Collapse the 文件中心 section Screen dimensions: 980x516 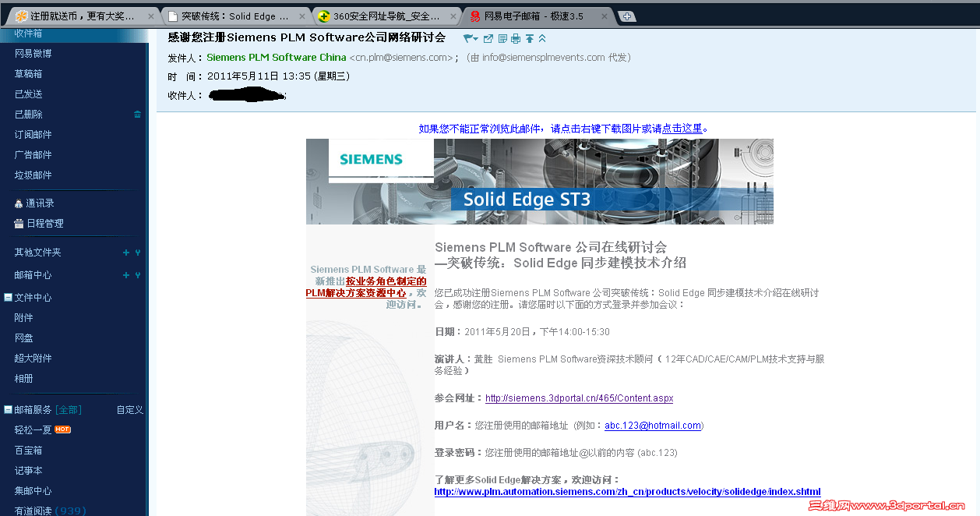click(x=8, y=298)
